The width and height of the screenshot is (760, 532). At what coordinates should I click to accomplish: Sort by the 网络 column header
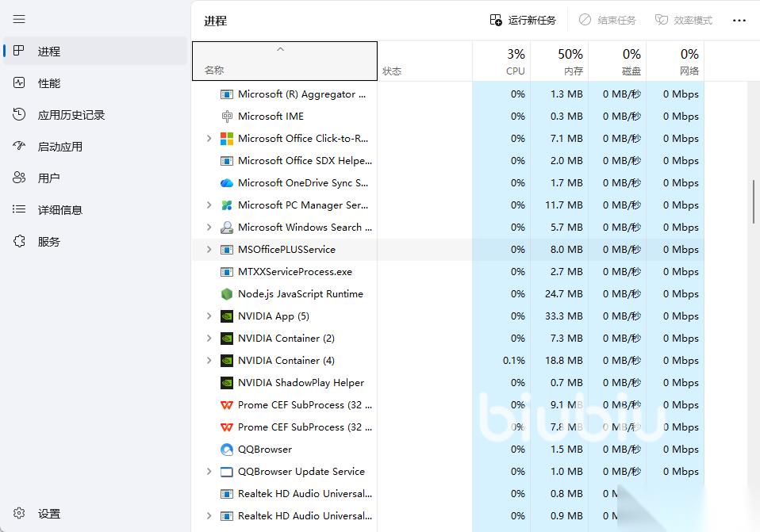(x=675, y=61)
